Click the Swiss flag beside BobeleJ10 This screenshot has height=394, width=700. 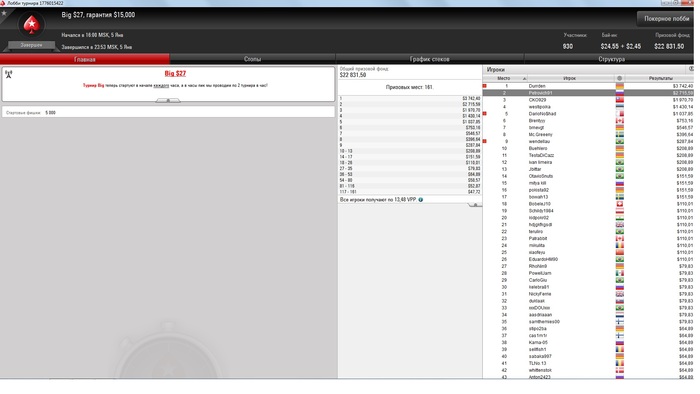point(620,204)
